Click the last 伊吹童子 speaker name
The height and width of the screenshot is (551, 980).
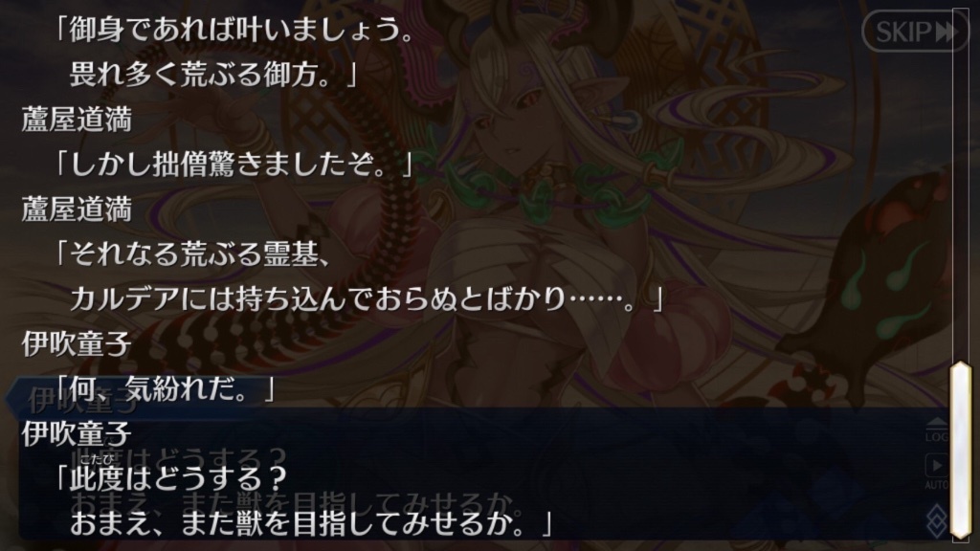[77, 433]
